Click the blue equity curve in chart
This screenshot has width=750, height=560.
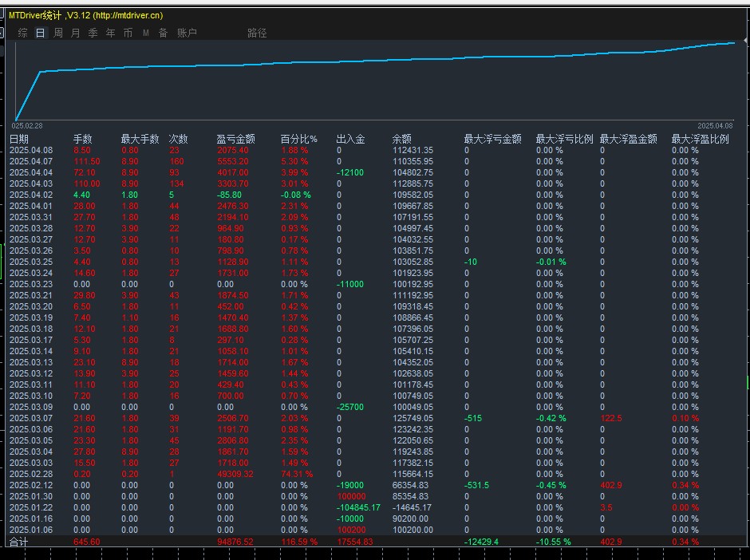click(373, 61)
